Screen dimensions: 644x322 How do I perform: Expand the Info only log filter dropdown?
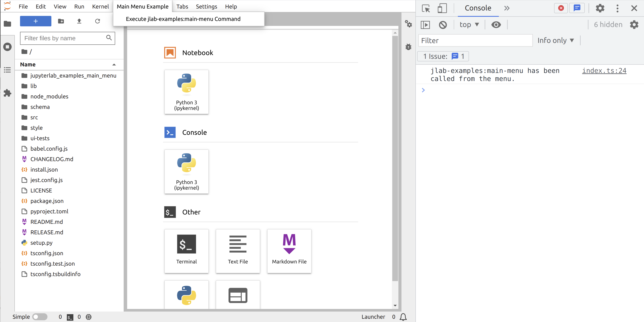[556, 40]
